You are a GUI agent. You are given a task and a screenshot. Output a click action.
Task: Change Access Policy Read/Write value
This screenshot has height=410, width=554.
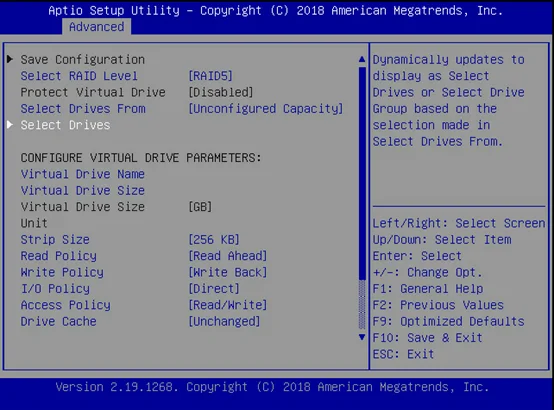pyautogui.click(x=228, y=305)
